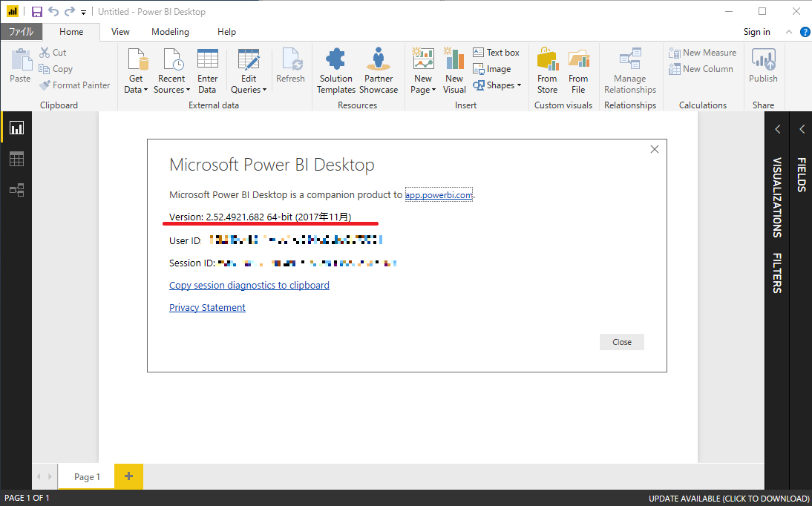Open the app.powerbi.com link
Image resolution: width=812 pixels, height=506 pixels.
[439, 194]
